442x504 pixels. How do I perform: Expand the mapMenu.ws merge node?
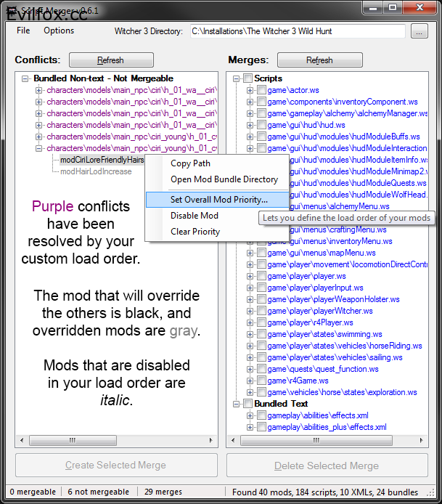pos(250,253)
